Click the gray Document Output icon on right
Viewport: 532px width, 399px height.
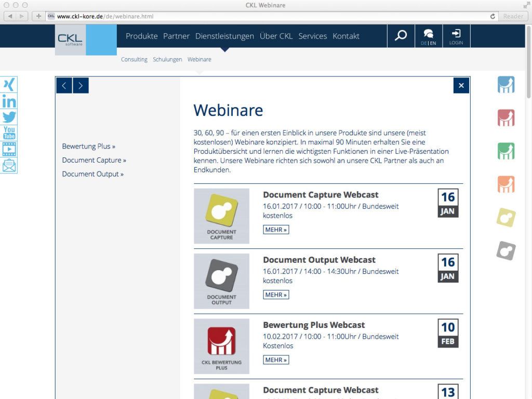click(x=506, y=251)
